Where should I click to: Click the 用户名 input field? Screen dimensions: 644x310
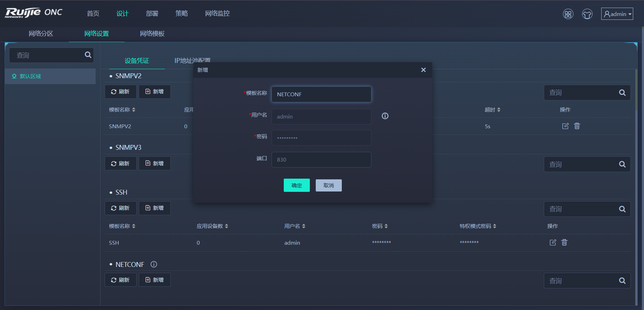coord(321,117)
